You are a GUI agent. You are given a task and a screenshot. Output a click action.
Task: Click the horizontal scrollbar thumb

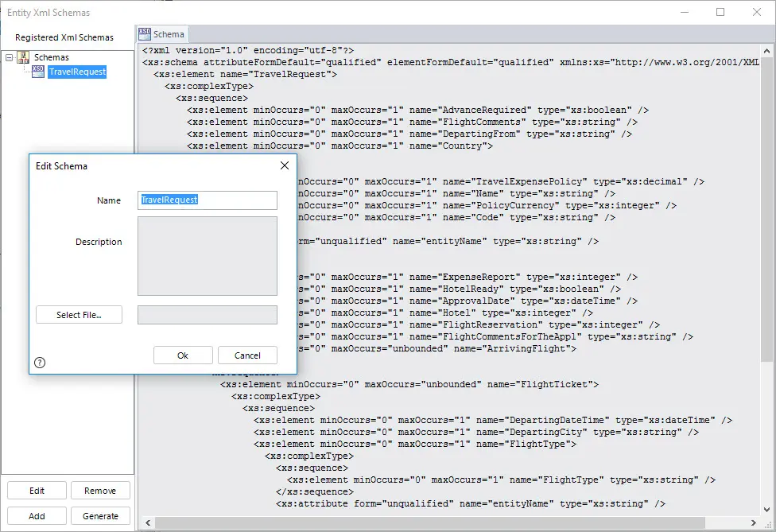[429, 522]
